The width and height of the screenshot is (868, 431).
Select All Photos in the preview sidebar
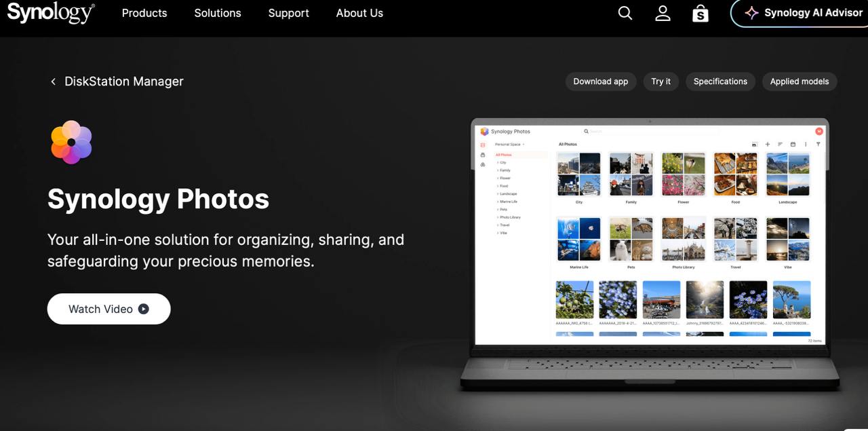[521, 155]
